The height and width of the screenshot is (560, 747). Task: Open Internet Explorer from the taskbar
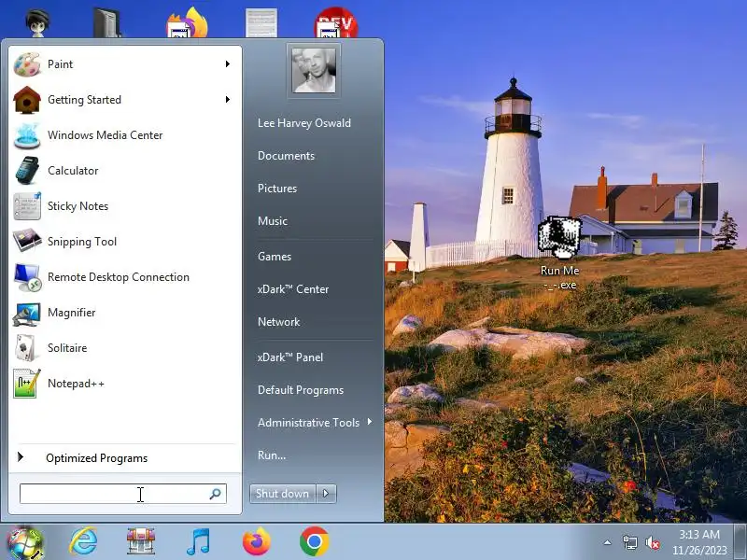[83, 542]
